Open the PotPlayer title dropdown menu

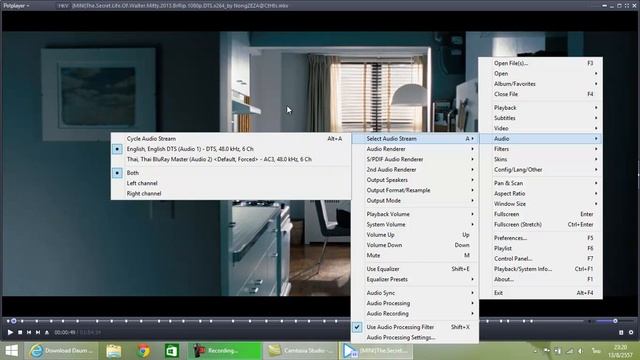16,6
